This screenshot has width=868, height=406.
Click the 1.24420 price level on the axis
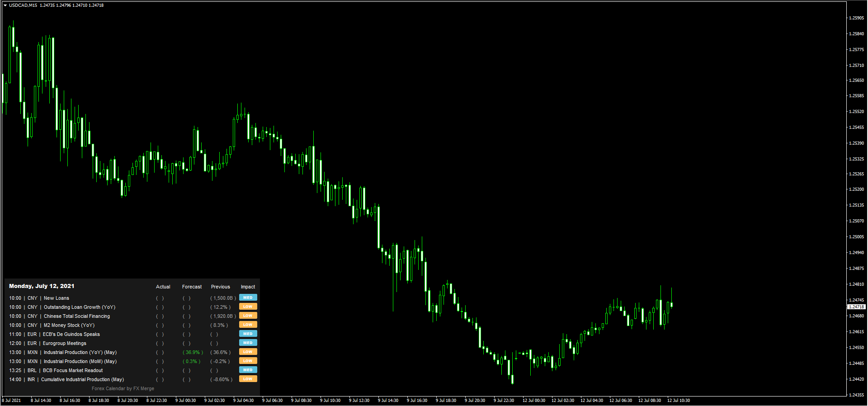(857, 379)
